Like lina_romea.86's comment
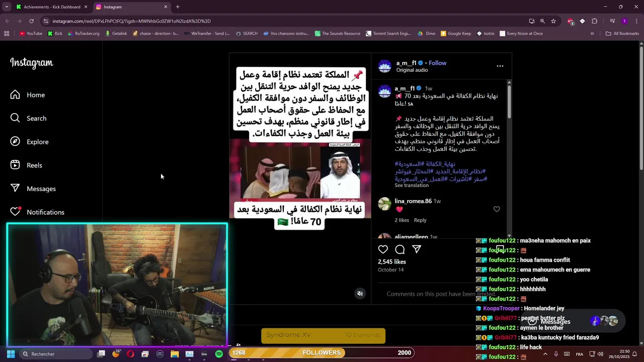Image resolution: width=644 pixels, height=362 pixels. (497, 209)
